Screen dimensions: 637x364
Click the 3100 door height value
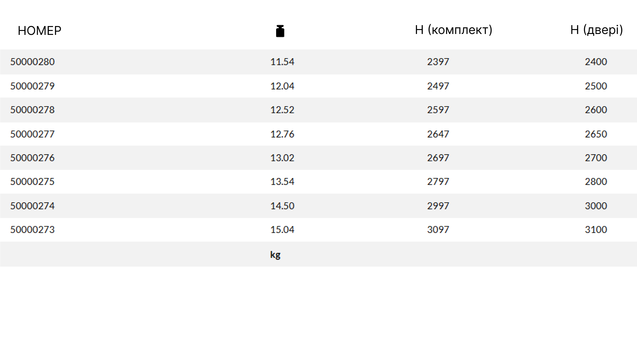pyautogui.click(x=596, y=230)
